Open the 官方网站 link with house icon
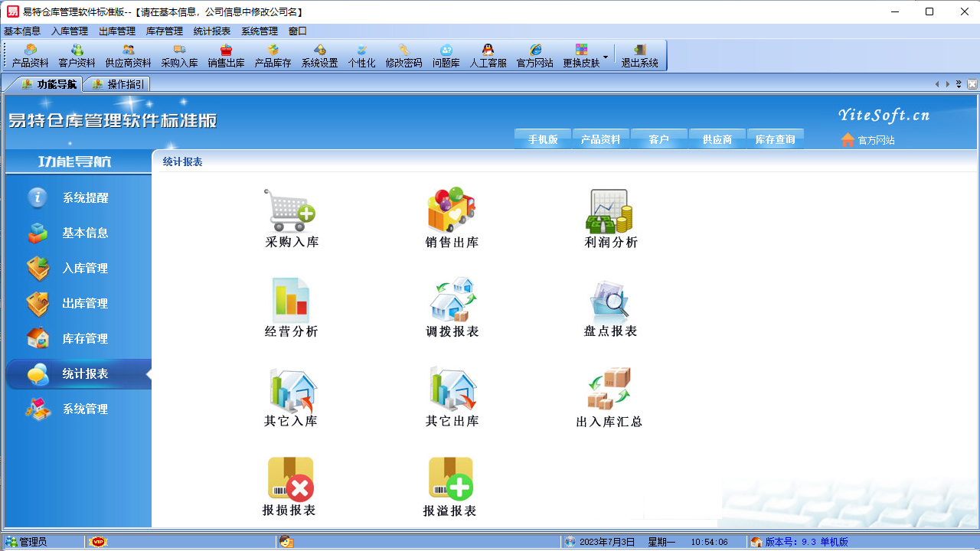 coord(867,140)
